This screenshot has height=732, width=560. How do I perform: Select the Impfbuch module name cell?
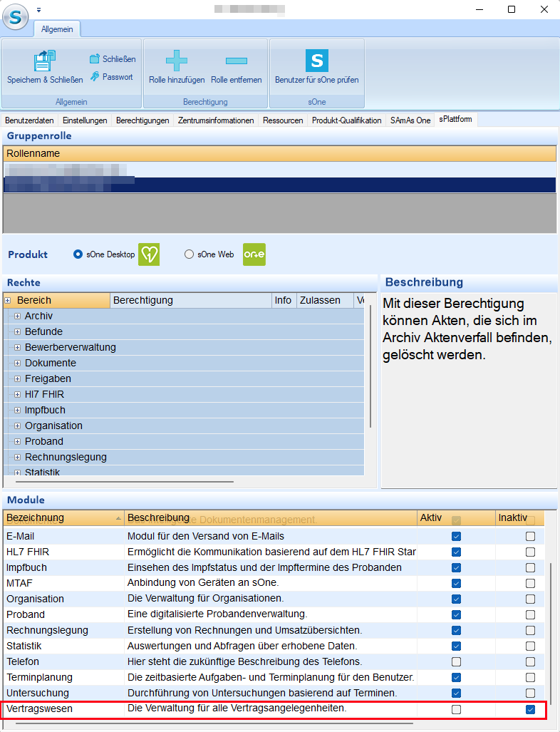tap(64, 567)
